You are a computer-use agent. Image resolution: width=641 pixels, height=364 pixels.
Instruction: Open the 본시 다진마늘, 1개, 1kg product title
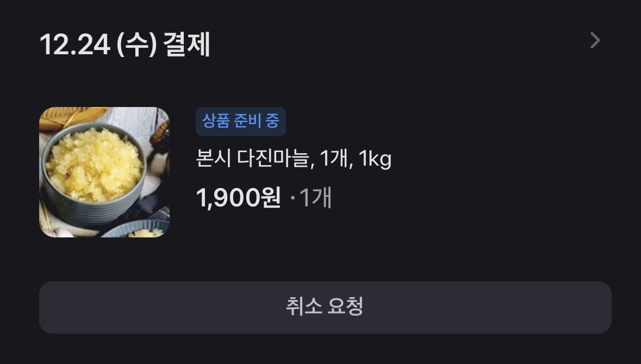294,158
